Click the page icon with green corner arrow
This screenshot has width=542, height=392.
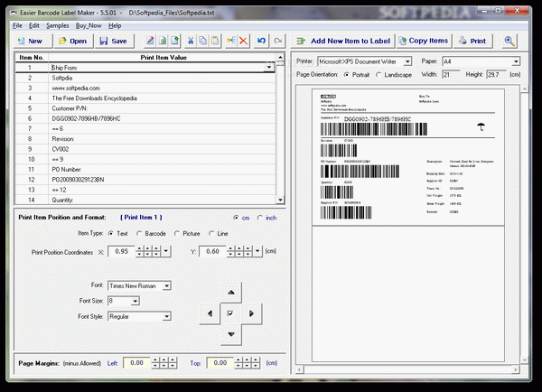point(174,41)
